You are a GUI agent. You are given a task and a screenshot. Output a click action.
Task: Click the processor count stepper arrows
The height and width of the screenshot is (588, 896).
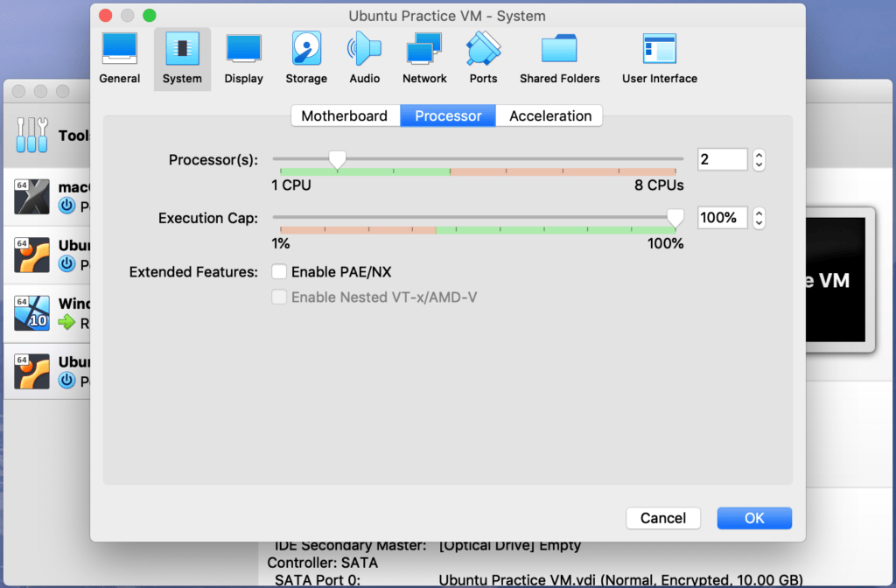[x=759, y=159]
